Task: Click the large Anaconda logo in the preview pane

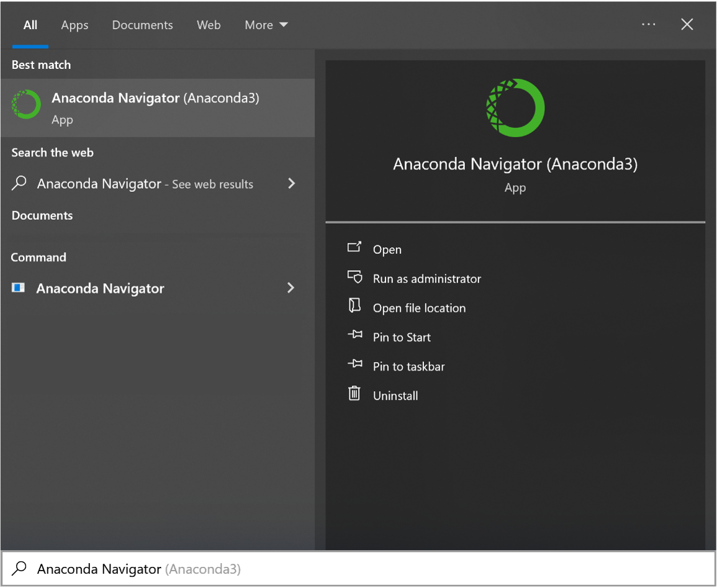Action: pos(515,107)
